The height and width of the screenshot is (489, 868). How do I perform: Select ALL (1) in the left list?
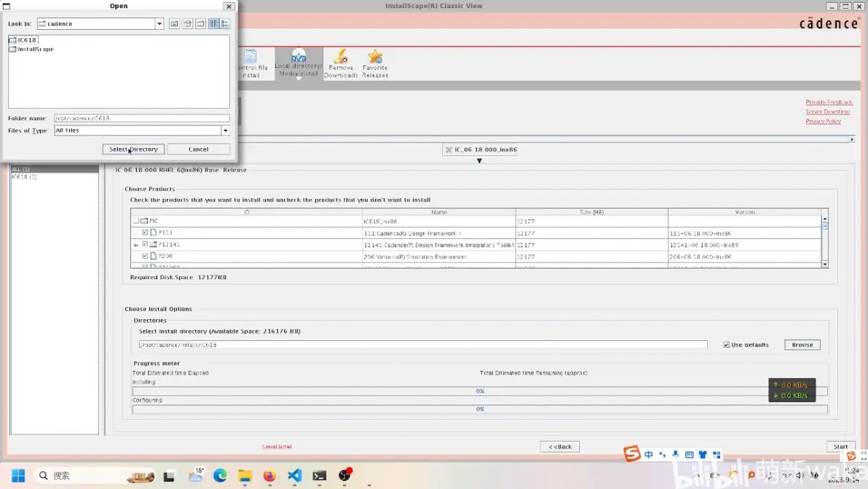tap(54, 169)
